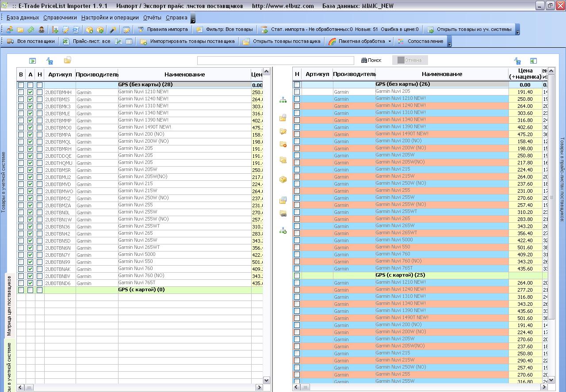The width and height of the screenshot is (566, 392).
Task: Click the yellow box package icon in the middle strip
Action: (x=283, y=179)
